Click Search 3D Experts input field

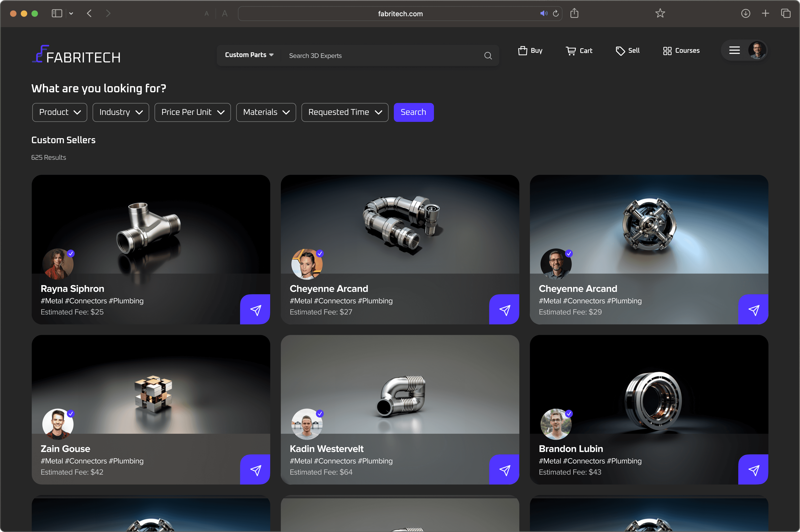380,56
